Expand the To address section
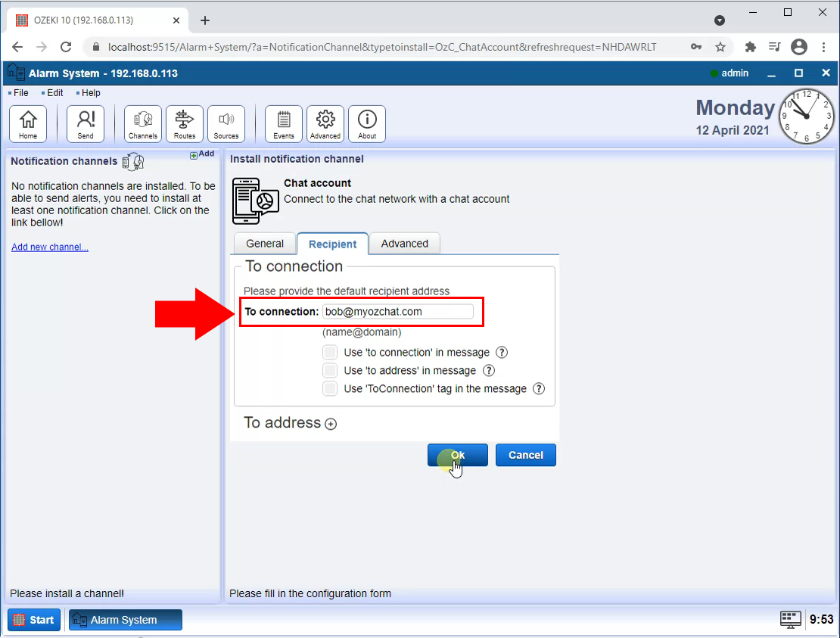840x638 pixels. point(331,425)
